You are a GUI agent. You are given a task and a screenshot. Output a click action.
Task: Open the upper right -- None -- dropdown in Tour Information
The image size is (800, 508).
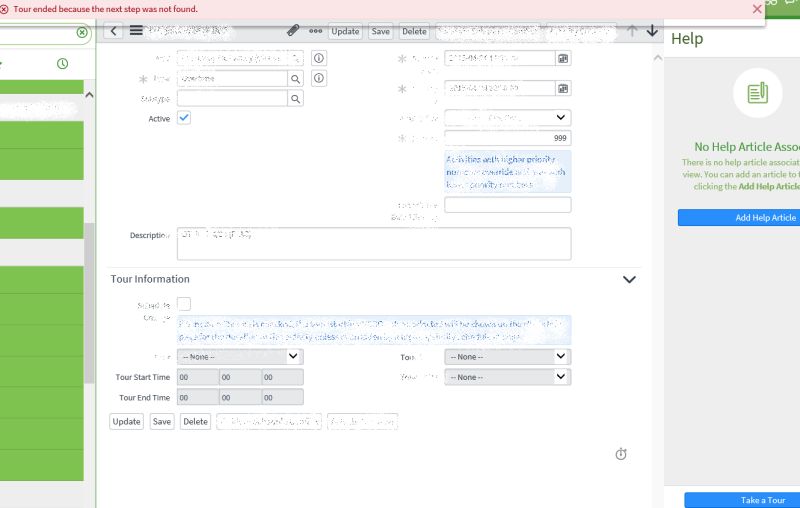tap(508, 357)
